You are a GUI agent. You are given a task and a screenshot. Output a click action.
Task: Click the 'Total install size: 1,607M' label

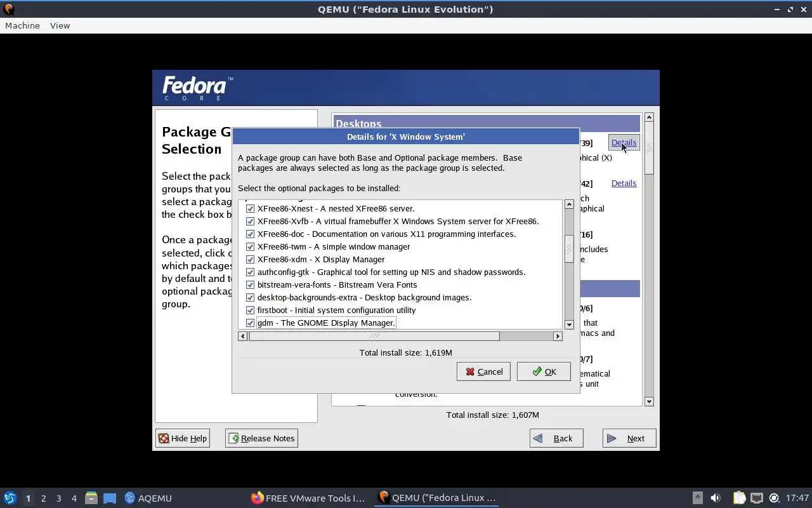[493, 415]
